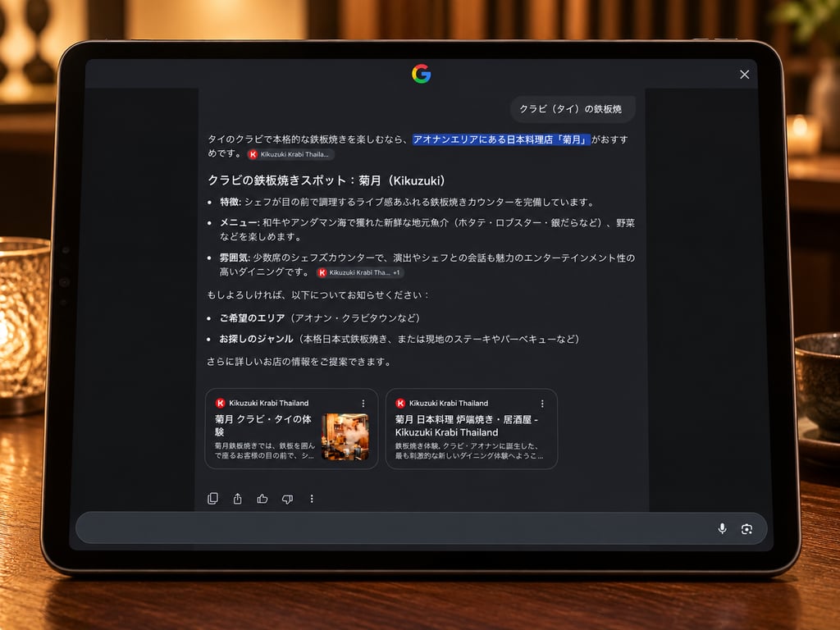The width and height of the screenshot is (840, 630).
Task: Click the line さらに詳しいお店の情報をご提案できます。
Action: 300,362
